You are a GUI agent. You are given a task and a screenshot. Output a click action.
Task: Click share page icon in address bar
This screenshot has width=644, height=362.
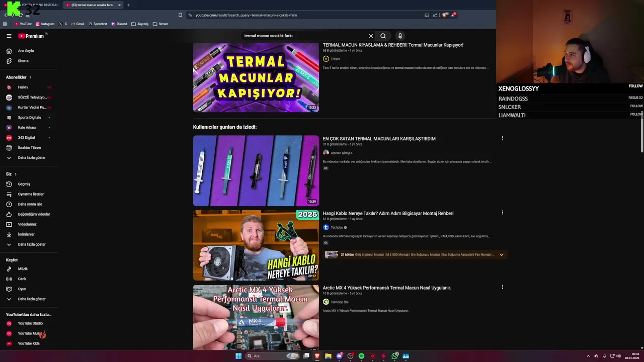click(435, 15)
